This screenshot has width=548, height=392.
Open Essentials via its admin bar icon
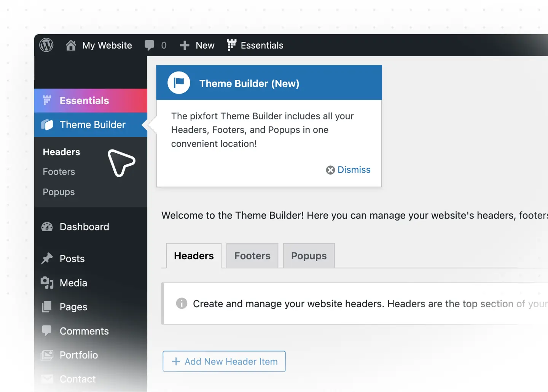click(x=231, y=45)
